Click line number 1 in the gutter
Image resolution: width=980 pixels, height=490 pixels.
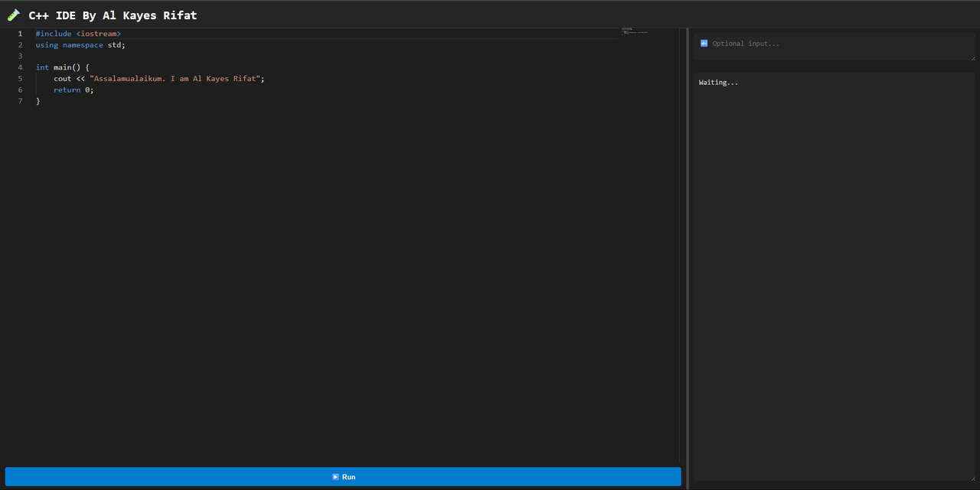point(20,34)
